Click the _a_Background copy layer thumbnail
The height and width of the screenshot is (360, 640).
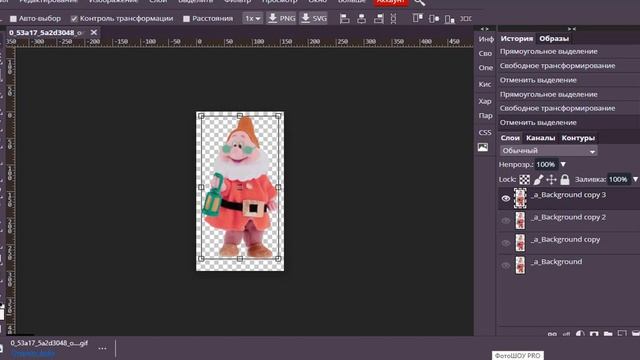coord(520,243)
